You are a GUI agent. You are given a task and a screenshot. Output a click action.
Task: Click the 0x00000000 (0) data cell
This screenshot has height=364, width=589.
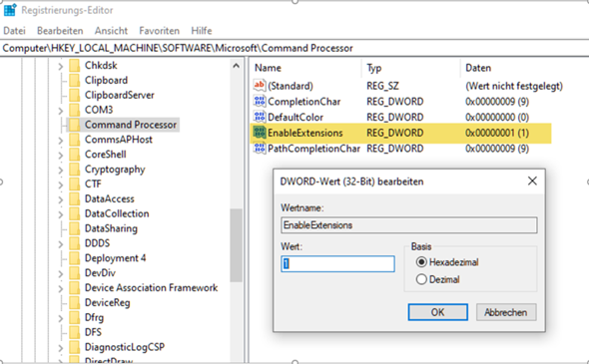coord(497,117)
